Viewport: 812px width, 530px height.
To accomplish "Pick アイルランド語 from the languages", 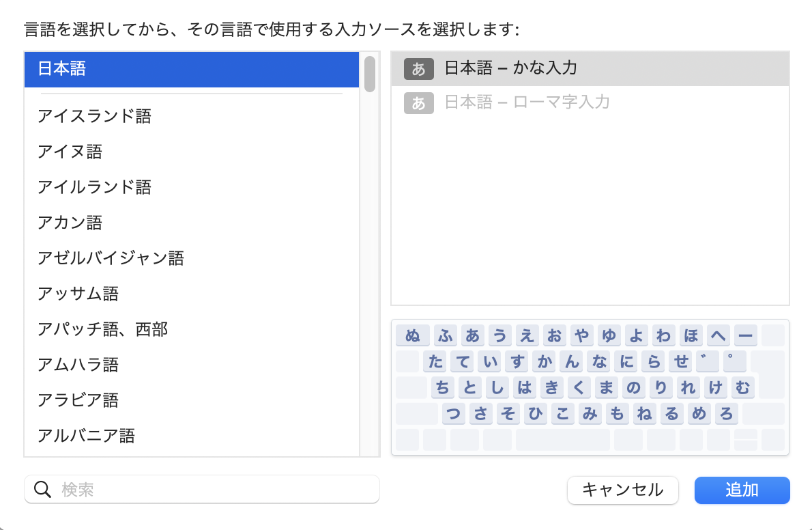I will pos(95,187).
